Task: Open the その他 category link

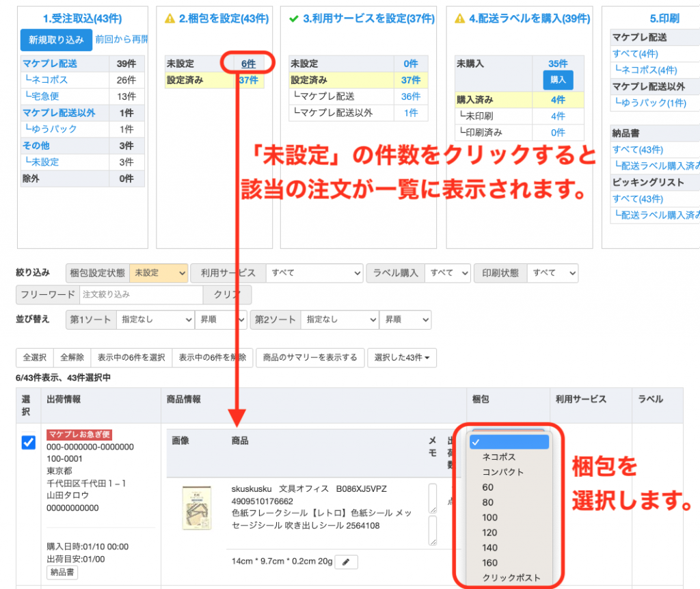Action: tap(36, 145)
